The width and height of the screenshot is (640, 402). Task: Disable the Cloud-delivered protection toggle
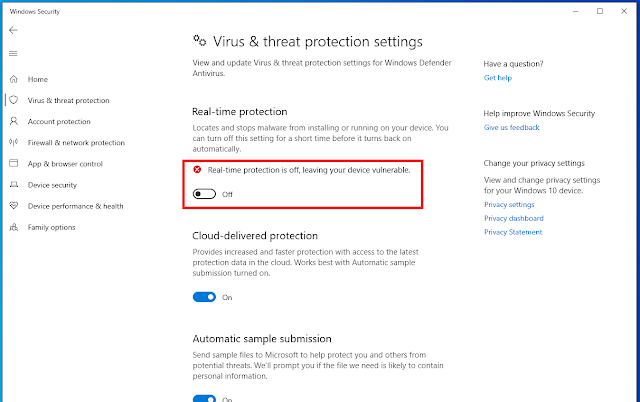coord(204,297)
